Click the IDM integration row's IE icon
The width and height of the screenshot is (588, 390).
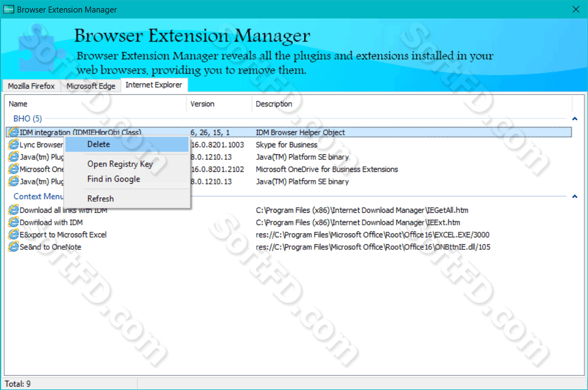14,132
